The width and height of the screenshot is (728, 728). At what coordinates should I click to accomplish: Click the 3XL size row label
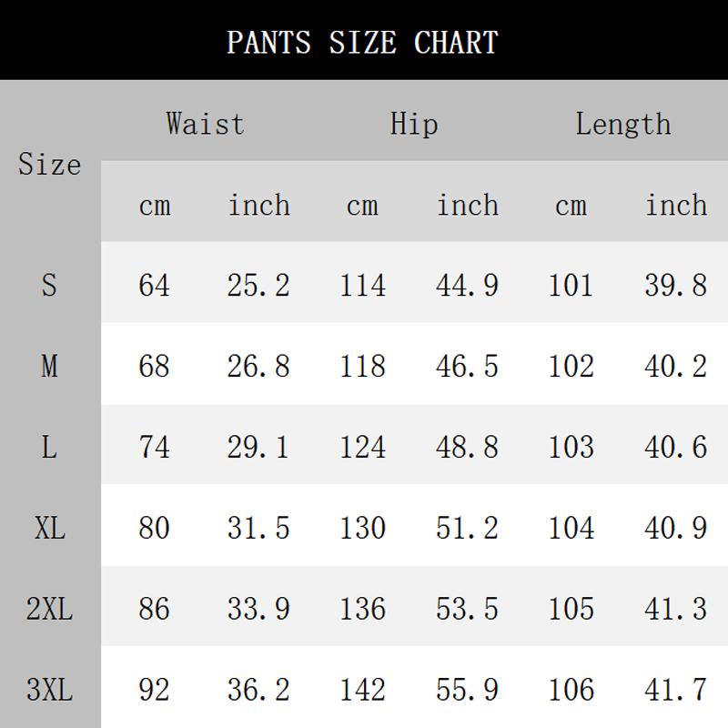(x=49, y=690)
